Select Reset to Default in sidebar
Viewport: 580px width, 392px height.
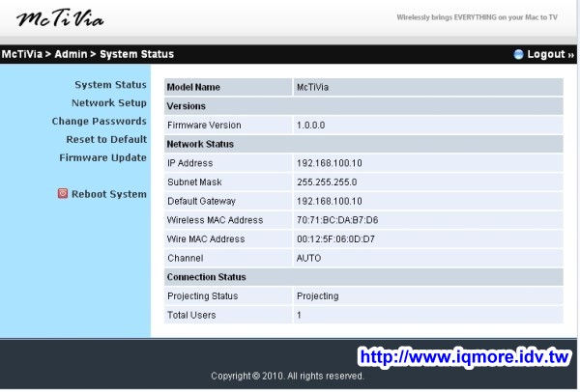coord(106,139)
